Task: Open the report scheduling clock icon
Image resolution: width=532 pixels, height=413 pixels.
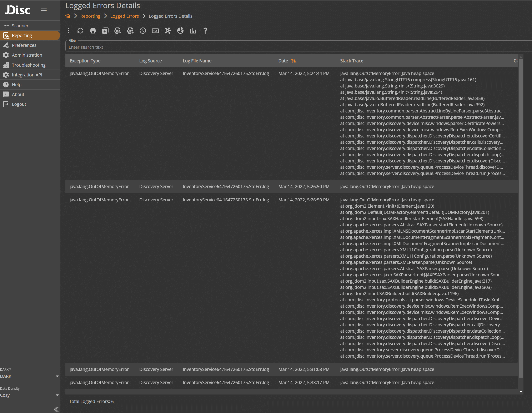Action: coord(143,31)
